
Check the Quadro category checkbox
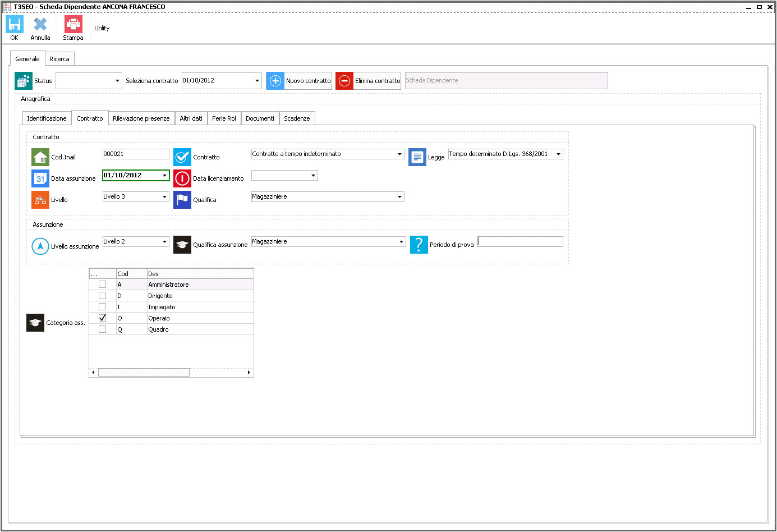(102, 329)
